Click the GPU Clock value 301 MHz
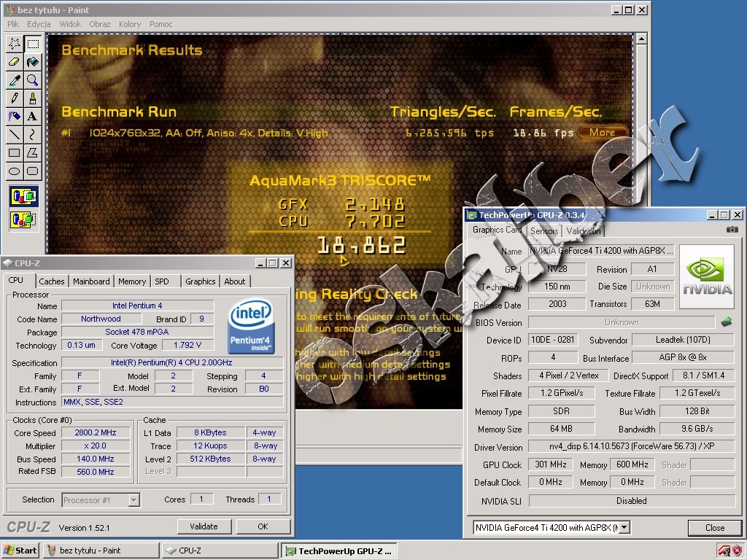Viewport: 747px width, 560px height. 550,464
